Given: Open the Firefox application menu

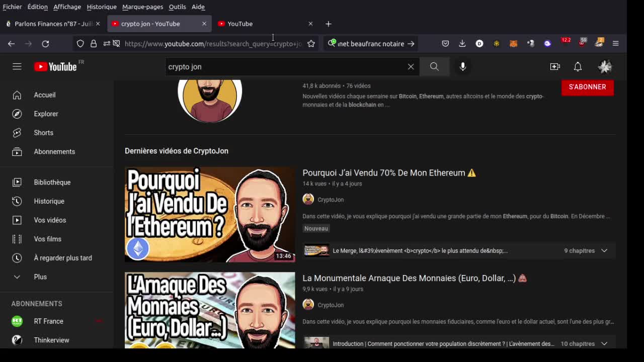Looking at the screenshot, I should [x=615, y=44].
